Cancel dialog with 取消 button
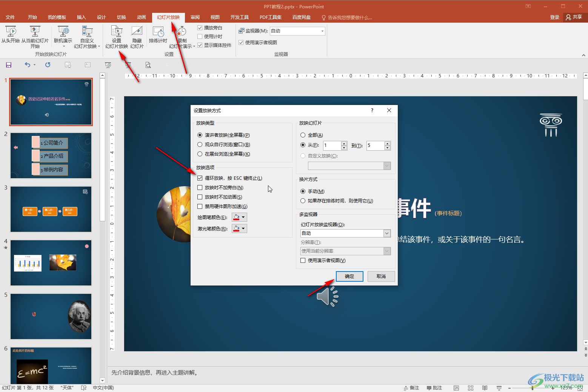Image resolution: width=588 pixels, height=392 pixels. [381, 276]
